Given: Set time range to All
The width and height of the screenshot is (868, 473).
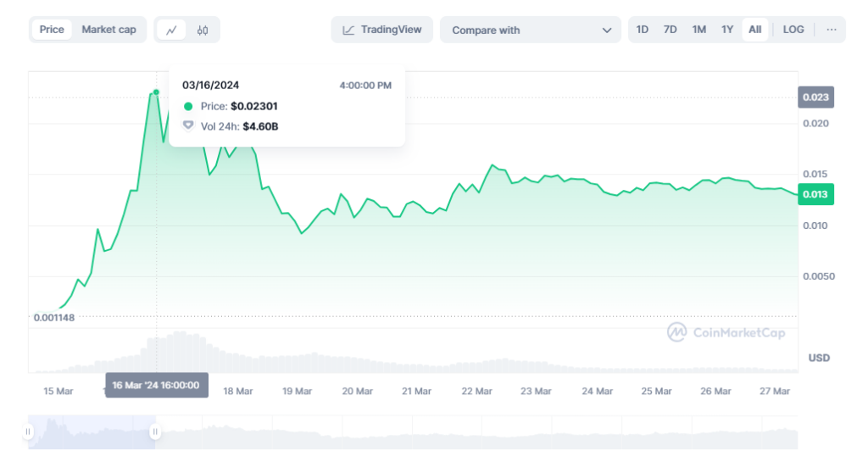Looking at the screenshot, I should [755, 30].
